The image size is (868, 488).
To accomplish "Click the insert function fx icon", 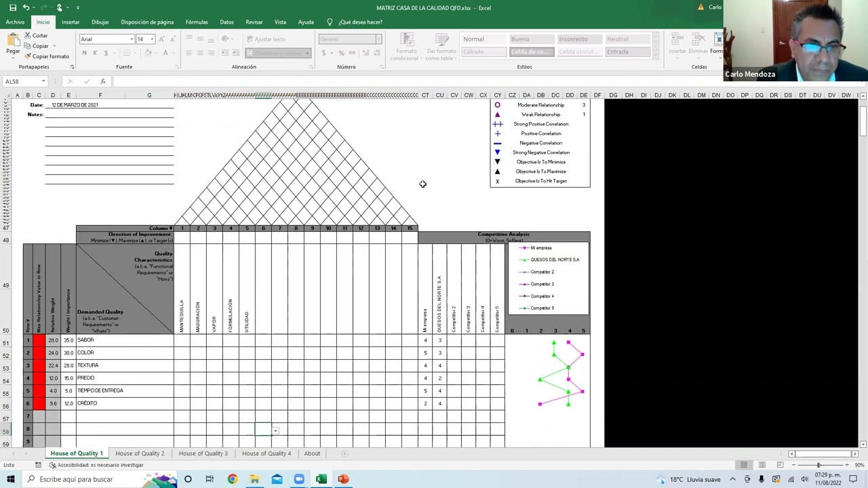I will (102, 81).
